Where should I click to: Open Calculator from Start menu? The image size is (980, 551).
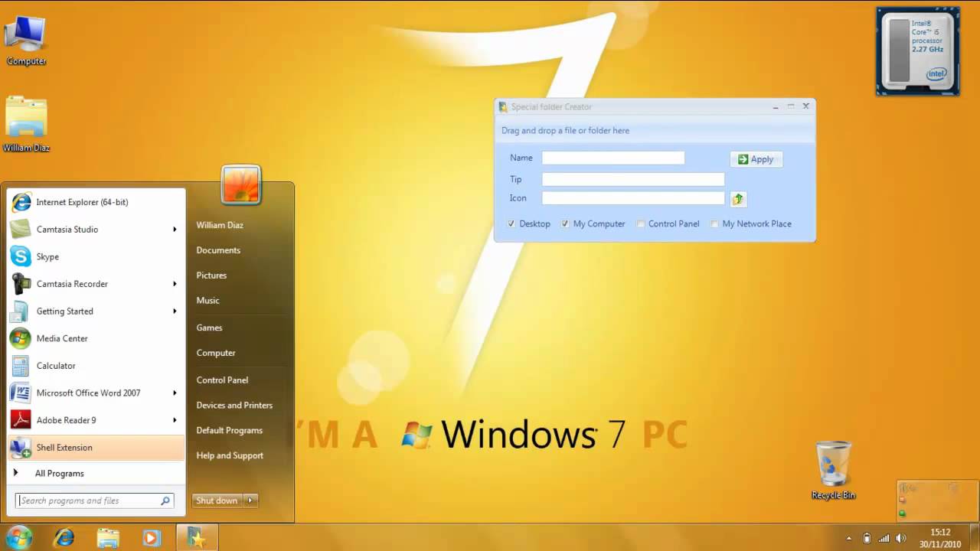[x=96, y=366]
